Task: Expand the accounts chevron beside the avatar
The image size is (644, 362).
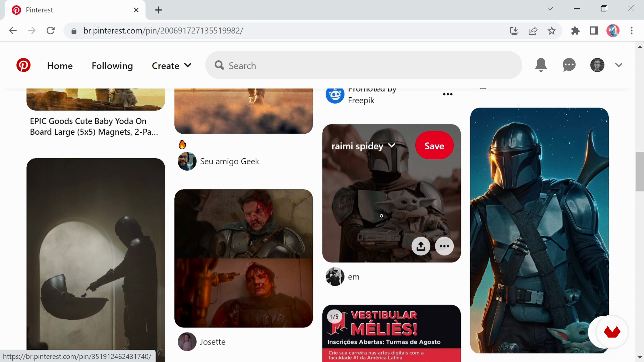Action: pos(619,65)
